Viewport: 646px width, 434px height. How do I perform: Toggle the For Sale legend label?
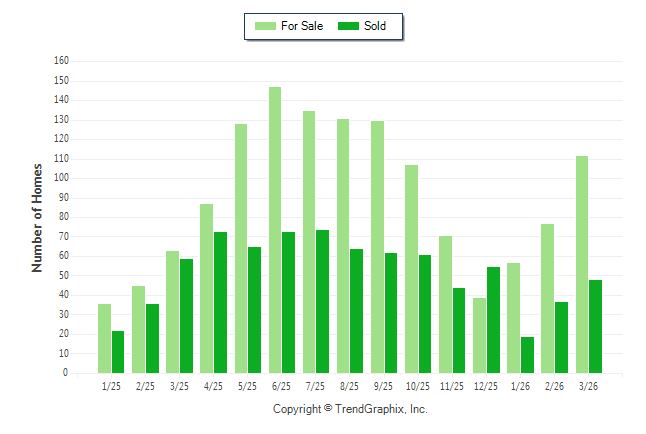pos(302,26)
